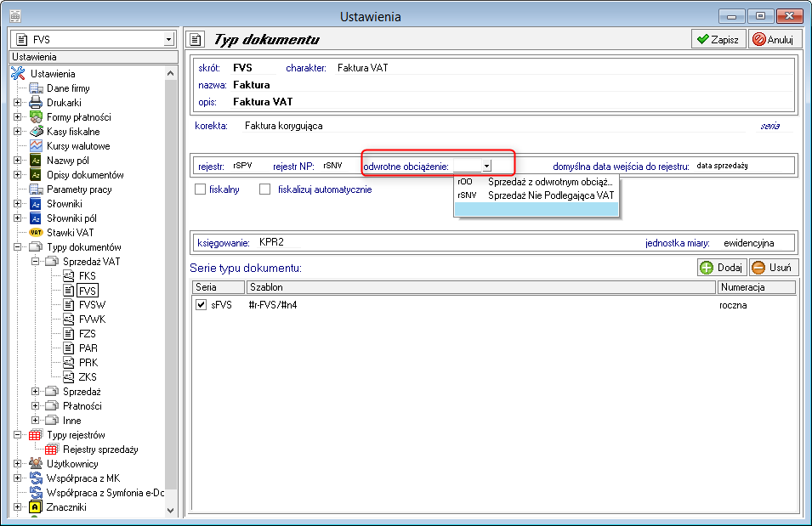This screenshot has width=812, height=526.
Task: Select the Słowniki dictionary icon
Action: coord(36,204)
